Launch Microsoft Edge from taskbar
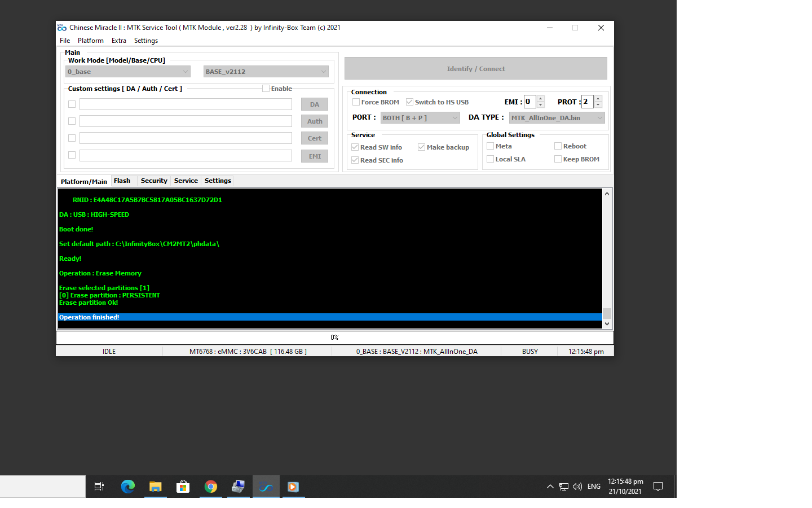812x508 pixels. pos(128,487)
